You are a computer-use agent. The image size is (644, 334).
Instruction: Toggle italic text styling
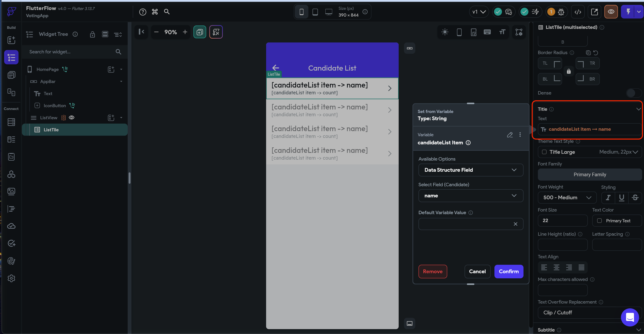[x=608, y=198]
